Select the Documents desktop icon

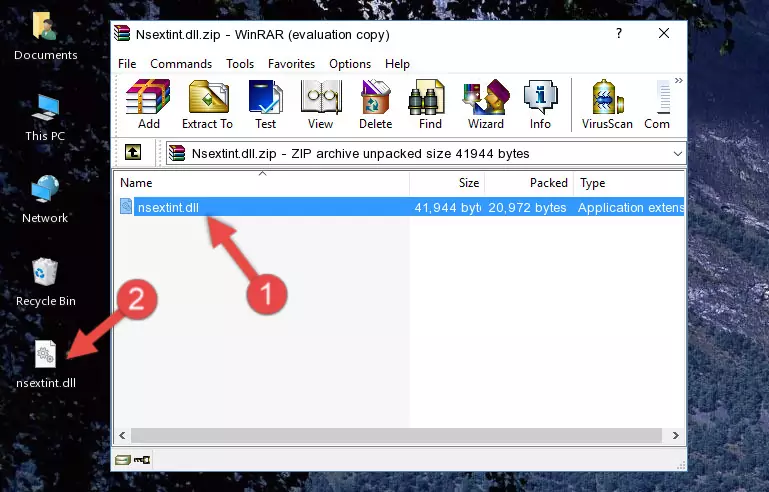pyautogui.click(x=45, y=36)
